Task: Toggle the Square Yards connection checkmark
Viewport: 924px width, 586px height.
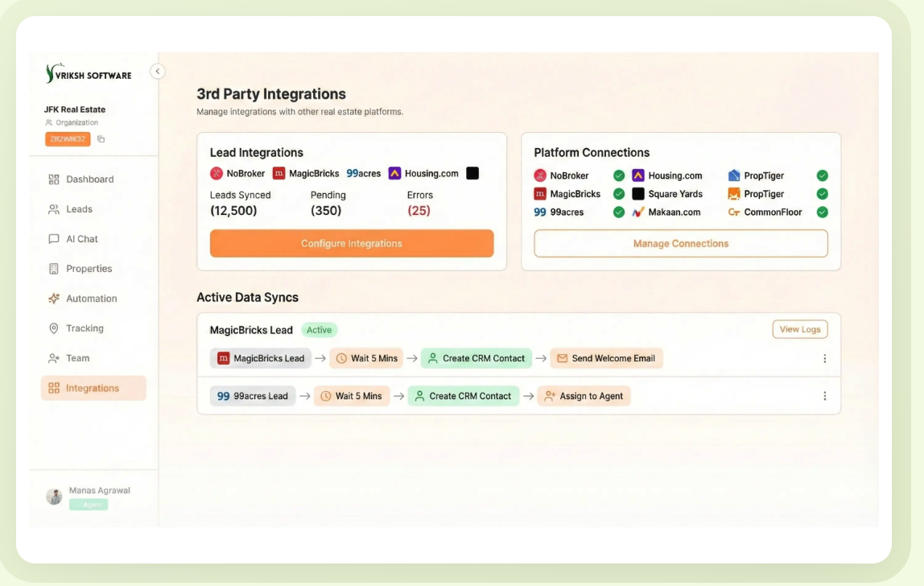Action: pyautogui.click(x=619, y=193)
